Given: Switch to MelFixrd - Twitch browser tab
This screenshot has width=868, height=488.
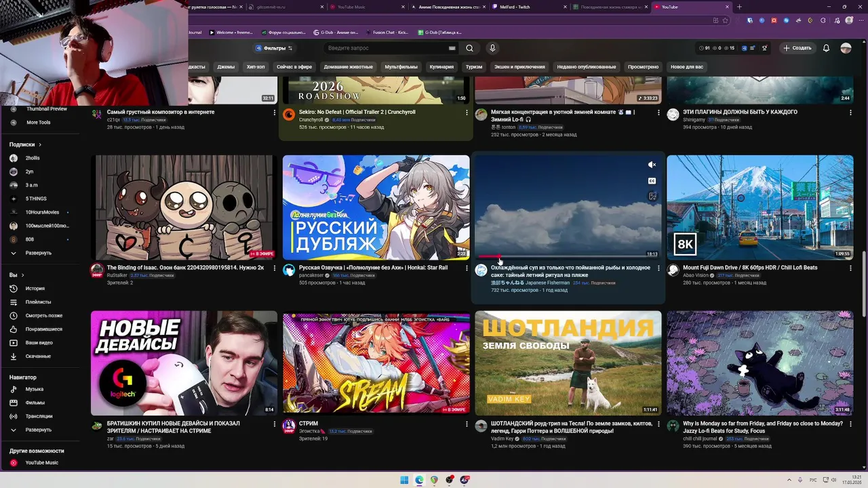Looking at the screenshot, I should pos(529,7).
